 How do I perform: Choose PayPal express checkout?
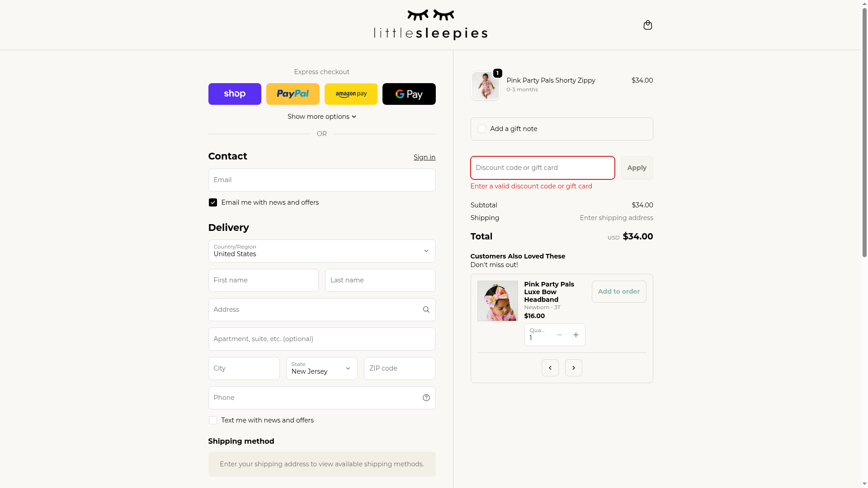coord(292,94)
